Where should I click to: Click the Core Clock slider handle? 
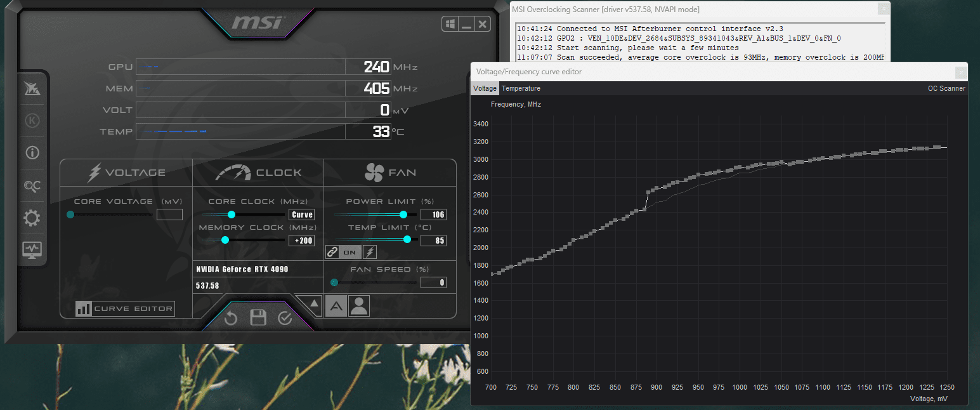pyautogui.click(x=232, y=215)
